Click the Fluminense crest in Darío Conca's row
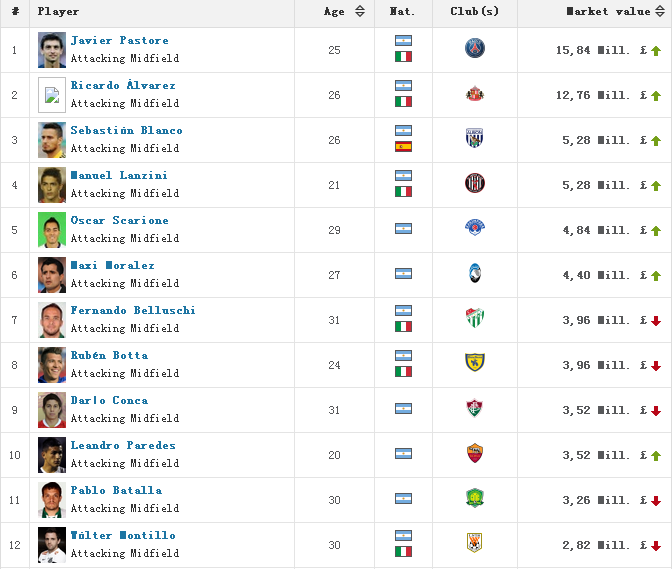This screenshot has height=569, width=672. 474,408
